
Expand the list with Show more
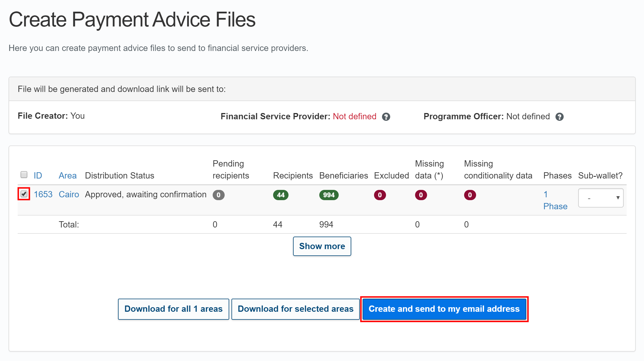click(322, 246)
